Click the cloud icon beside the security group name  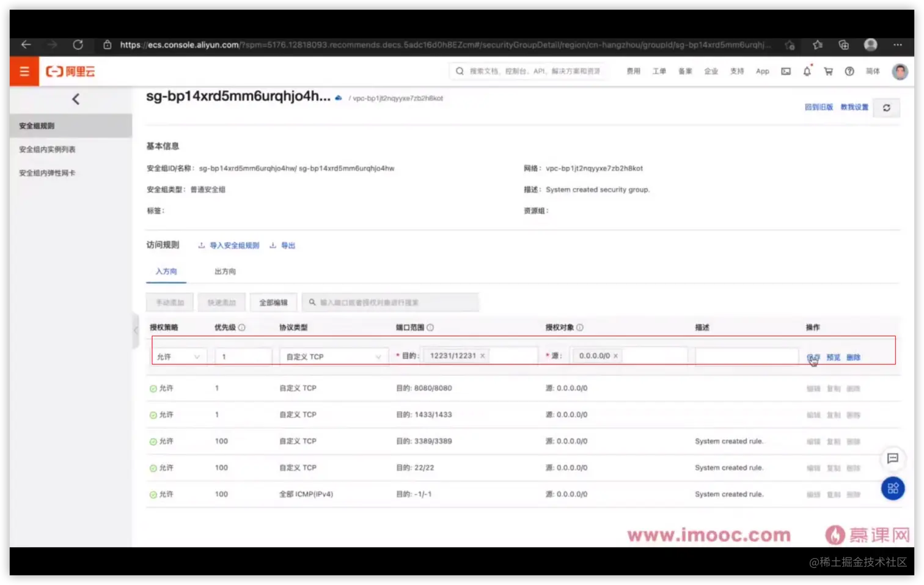coord(338,98)
